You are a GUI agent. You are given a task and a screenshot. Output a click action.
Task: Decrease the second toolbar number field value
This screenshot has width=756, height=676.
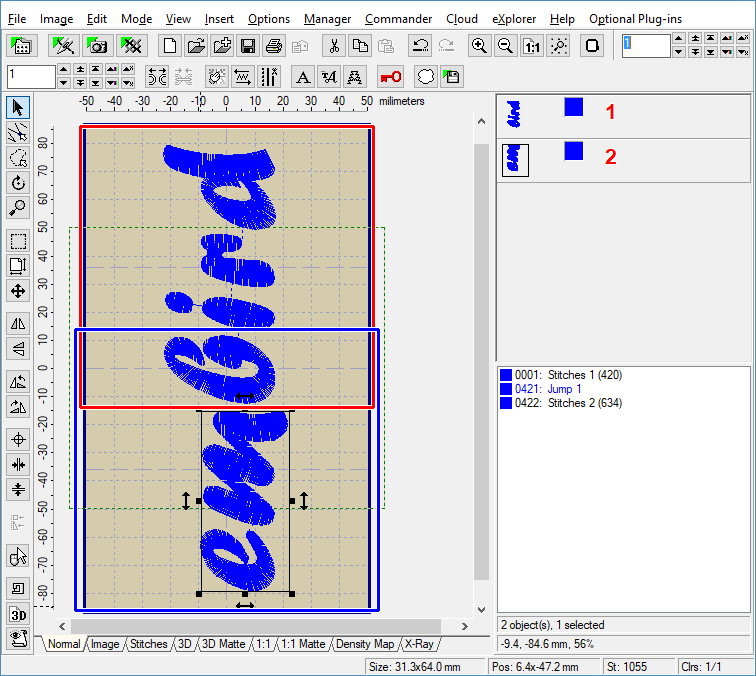click(64, 83)
